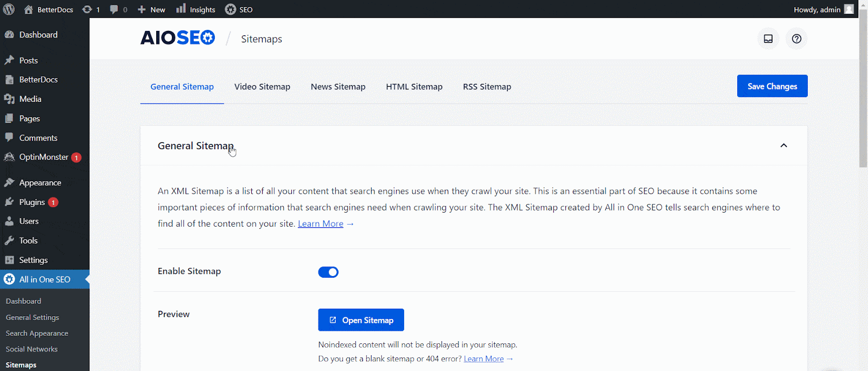The height and width of the screenshot is (371, 868).
Task: Open the All in One SEO menu label
Action: pyautogui.click(x=45, y=279)
